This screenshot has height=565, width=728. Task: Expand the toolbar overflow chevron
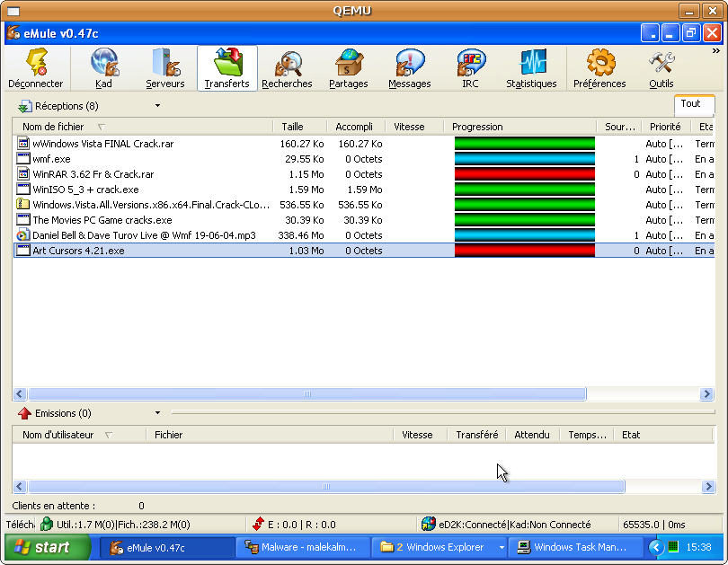[715, 52]
